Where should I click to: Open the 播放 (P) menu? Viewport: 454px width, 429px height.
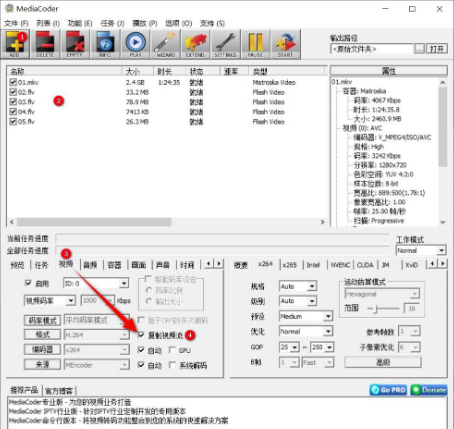point(145,23)
